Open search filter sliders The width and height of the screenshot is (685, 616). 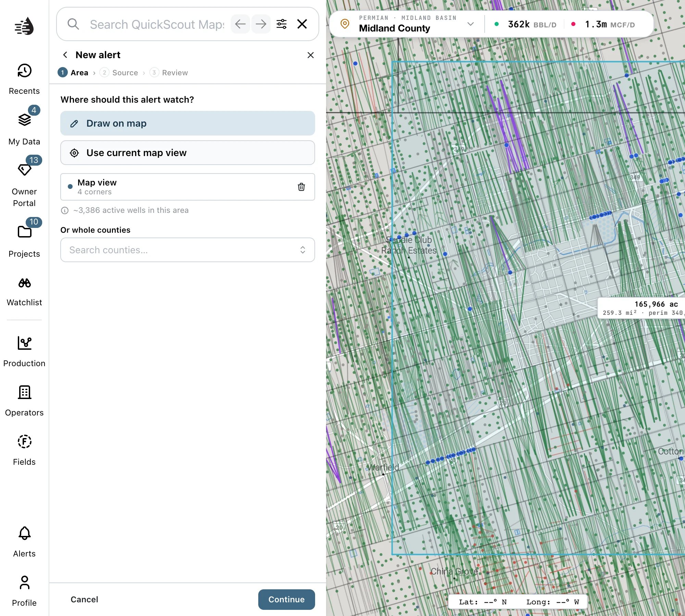pos(282,24)
